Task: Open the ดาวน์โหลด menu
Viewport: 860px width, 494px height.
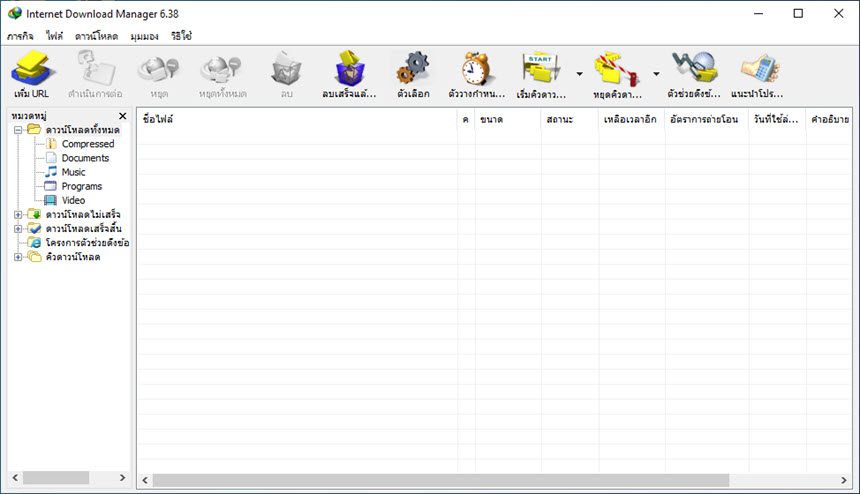Action: tap(97, 36)
